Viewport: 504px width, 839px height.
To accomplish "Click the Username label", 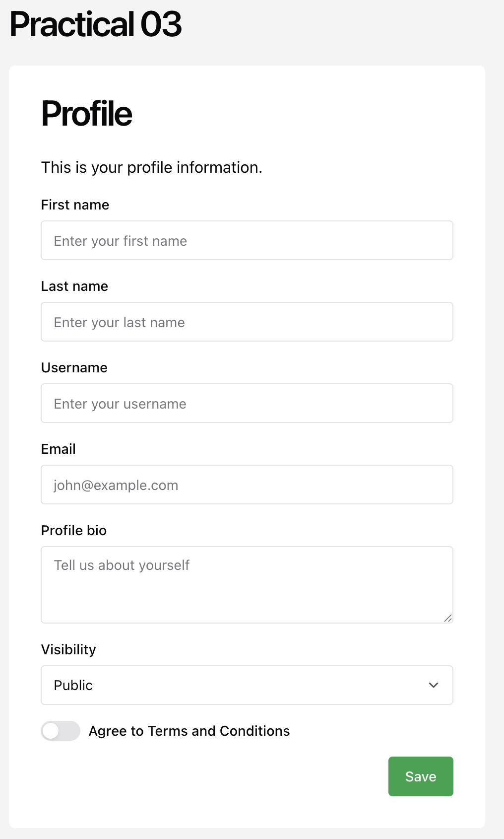I will coord(74,367).
